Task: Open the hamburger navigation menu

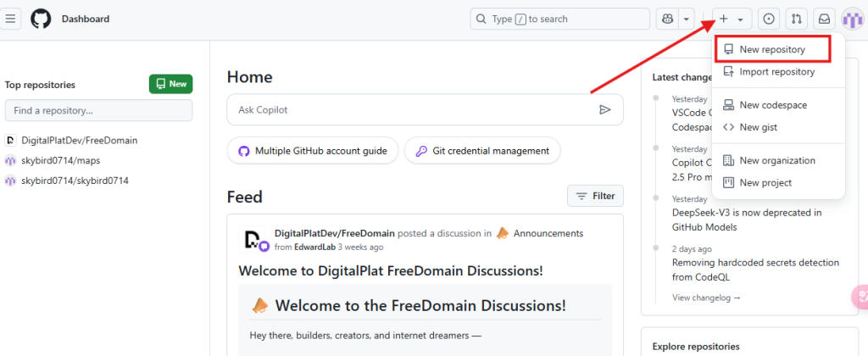Action: pos(10,19)
